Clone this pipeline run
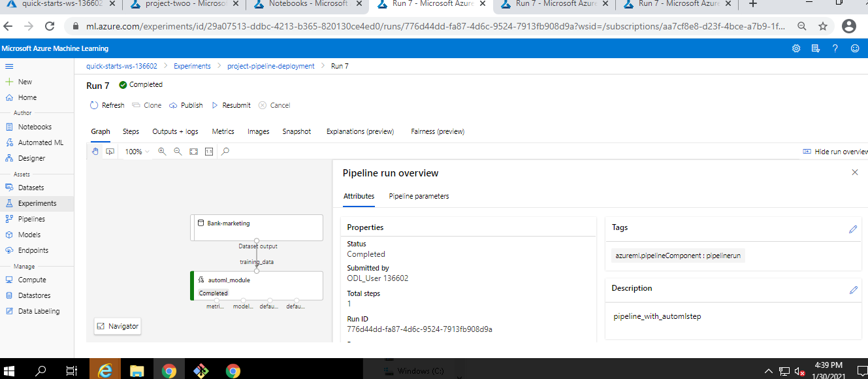 147,105
